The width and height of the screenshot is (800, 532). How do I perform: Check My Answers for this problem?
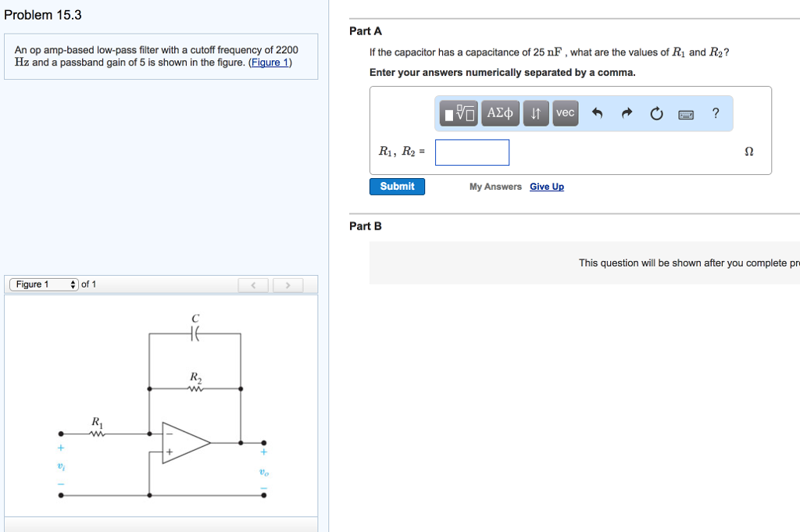(495, 187)
